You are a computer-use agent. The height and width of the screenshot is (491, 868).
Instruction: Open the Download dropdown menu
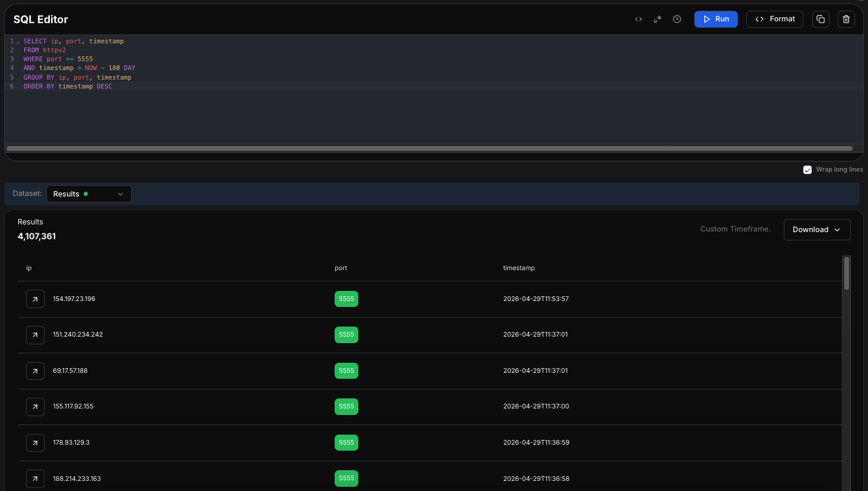click(x=816, y=230)
